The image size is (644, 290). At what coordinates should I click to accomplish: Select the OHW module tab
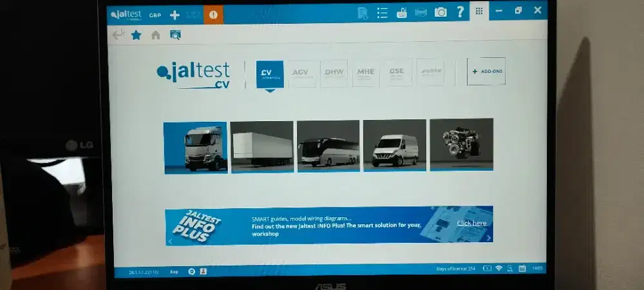click(334, 73)
